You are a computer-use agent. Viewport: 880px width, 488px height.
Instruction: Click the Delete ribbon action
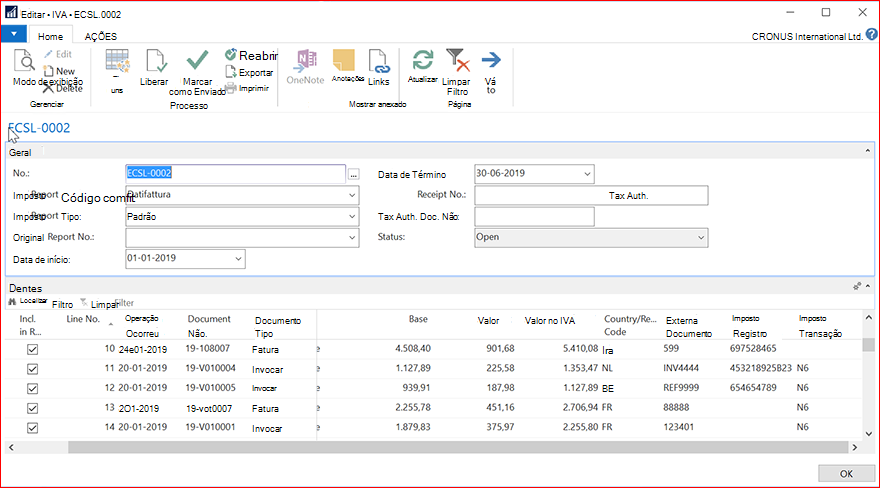pyautogui.click(x=63, y=89)
